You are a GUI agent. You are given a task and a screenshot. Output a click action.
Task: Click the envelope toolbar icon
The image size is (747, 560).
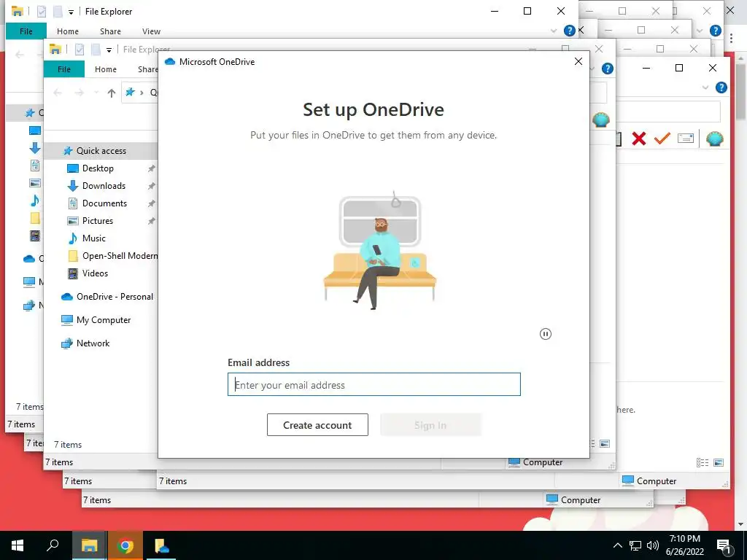686,138
